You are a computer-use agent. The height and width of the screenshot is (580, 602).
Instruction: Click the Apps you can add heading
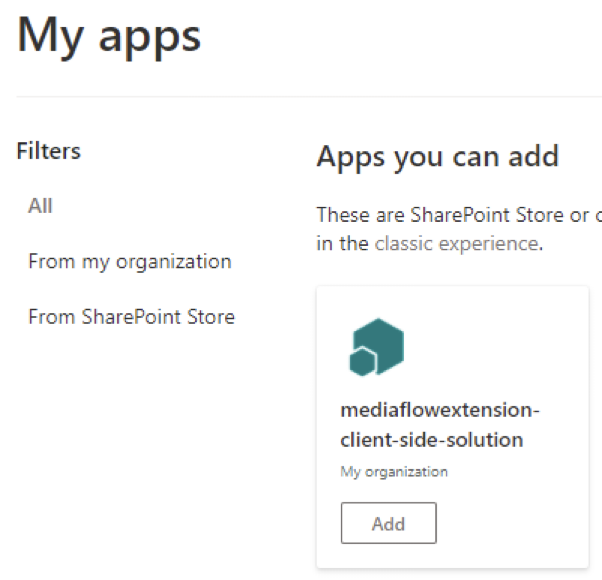(438, 157)
